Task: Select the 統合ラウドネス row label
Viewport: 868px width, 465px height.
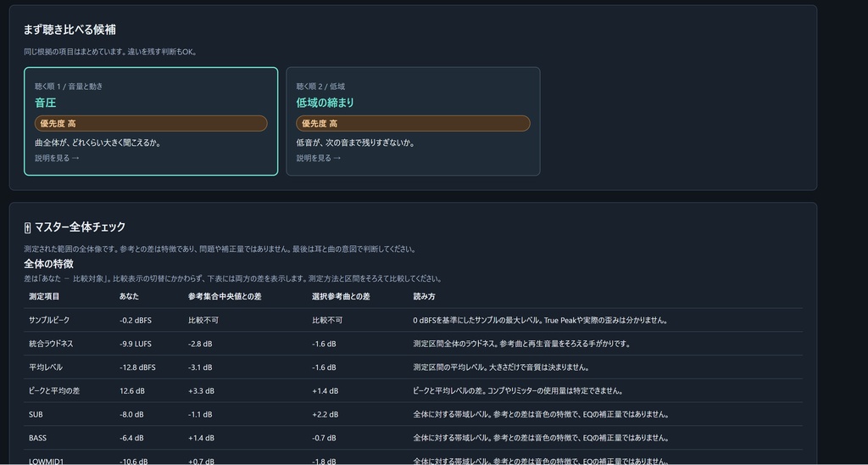Action: (51, 344)
